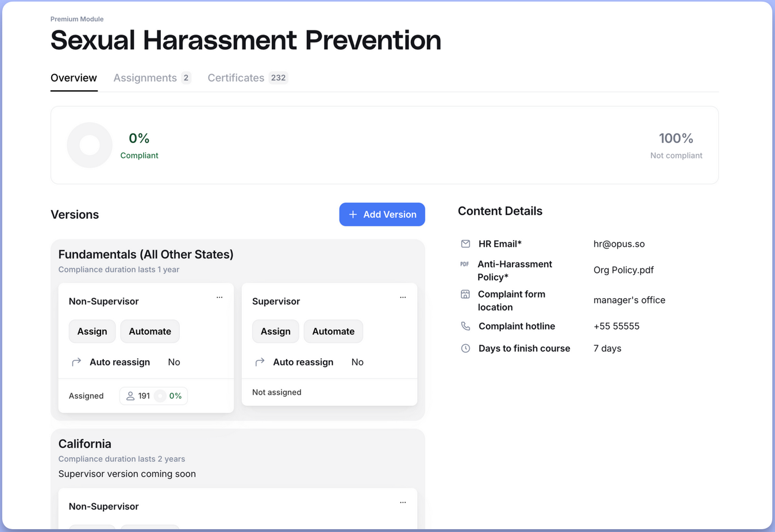Image resolution: width=775 pixels, height=532 pixels.
Task: Click the Org Policy.pdf file name
Action: click(x=623, y=270)
